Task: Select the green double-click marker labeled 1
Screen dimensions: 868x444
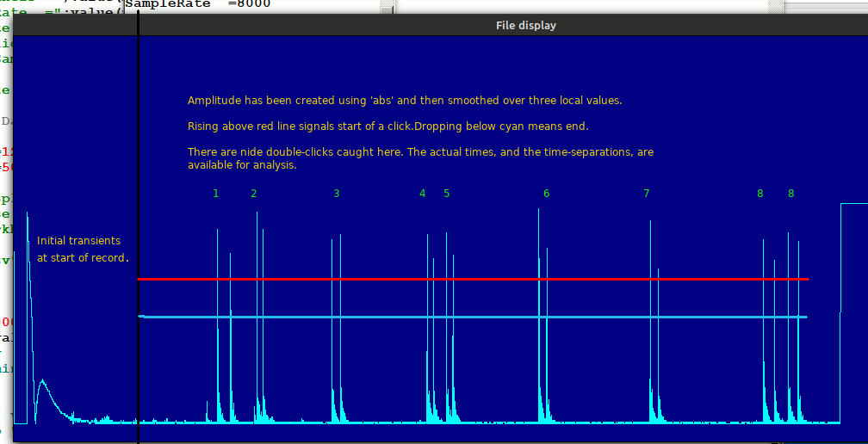Action: (215, 194)
